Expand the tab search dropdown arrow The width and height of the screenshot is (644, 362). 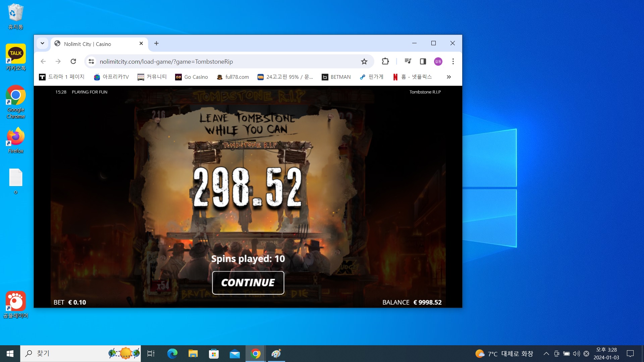pyautogui.click(x=42, y=43)
